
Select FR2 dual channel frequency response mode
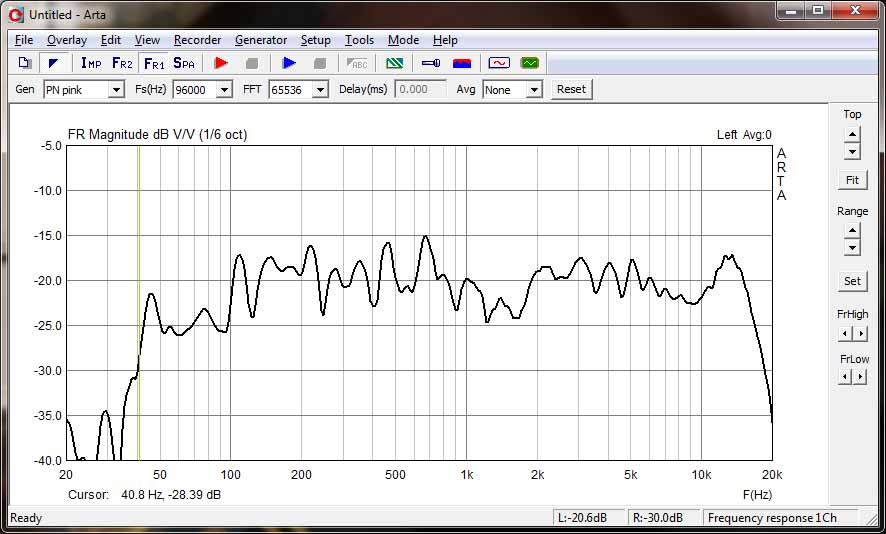[122, 63]
